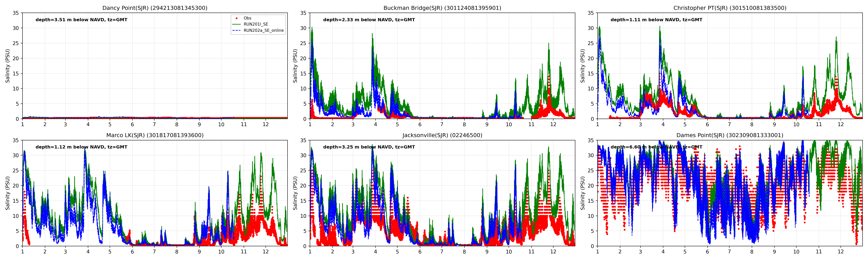
Task: Click the 'Jacksonville(SJR) (02246500)' plot title
Action: coord(442,135)
